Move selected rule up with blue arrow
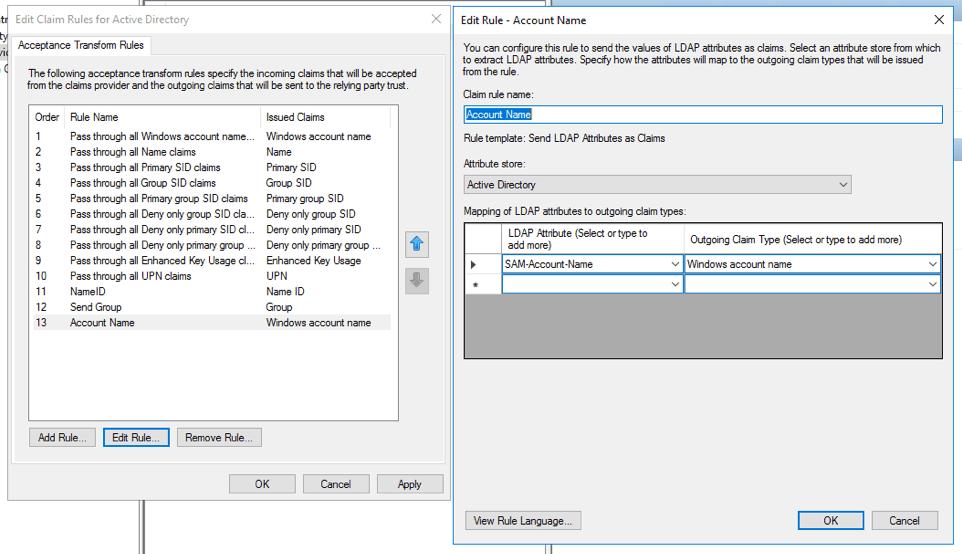The width and height of the screenshot is (962, 554). [417, 245]
